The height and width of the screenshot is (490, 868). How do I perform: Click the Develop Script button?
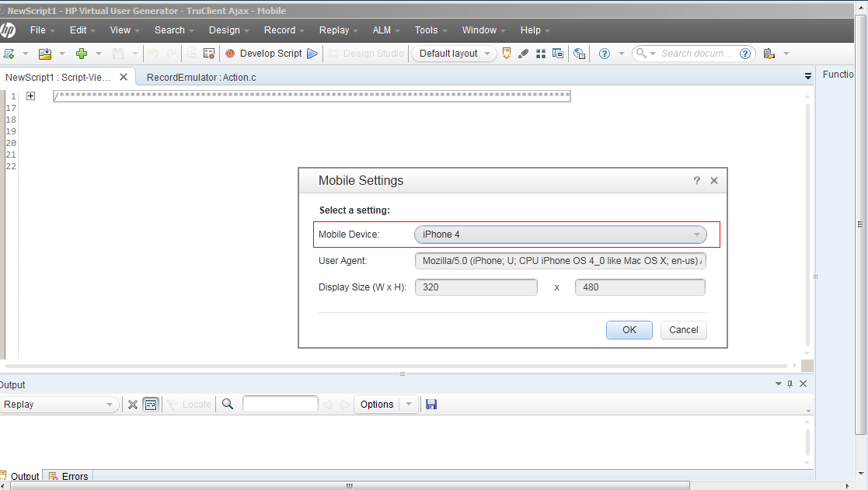coord(270,54)
